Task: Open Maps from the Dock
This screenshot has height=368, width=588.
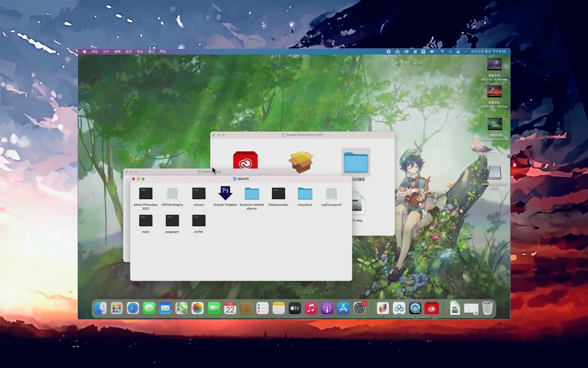Action: tap(181, 308)
